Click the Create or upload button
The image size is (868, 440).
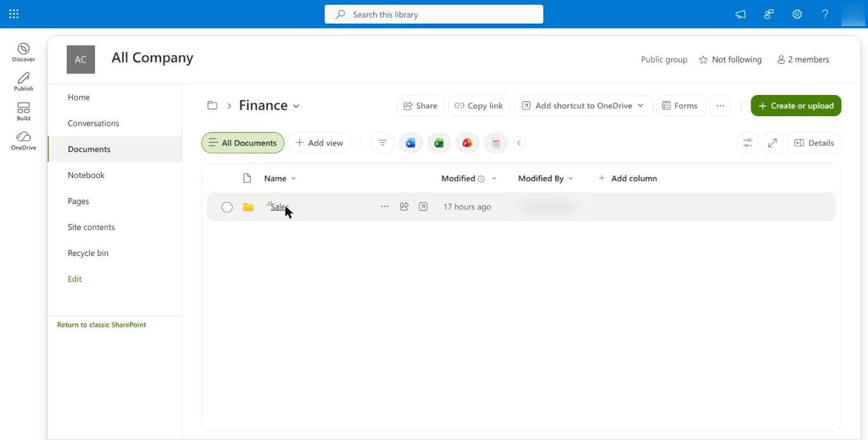796,106
